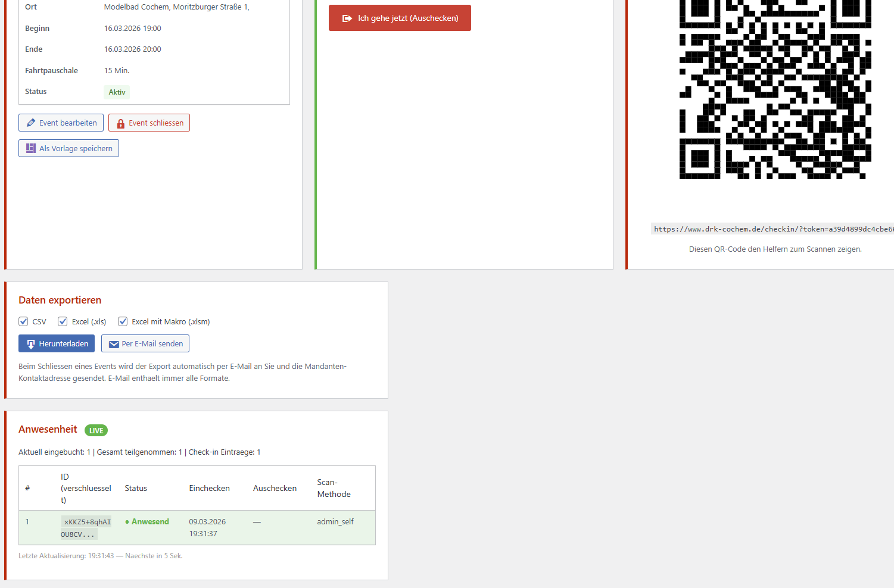Uncheck the Excel (.xls) checkbox

(63, 321)
